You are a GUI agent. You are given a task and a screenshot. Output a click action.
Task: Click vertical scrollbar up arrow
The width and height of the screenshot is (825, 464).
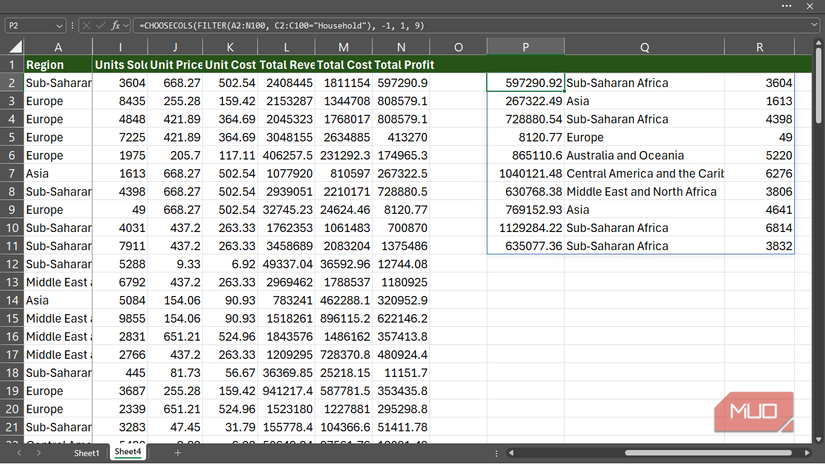(819, 43)
